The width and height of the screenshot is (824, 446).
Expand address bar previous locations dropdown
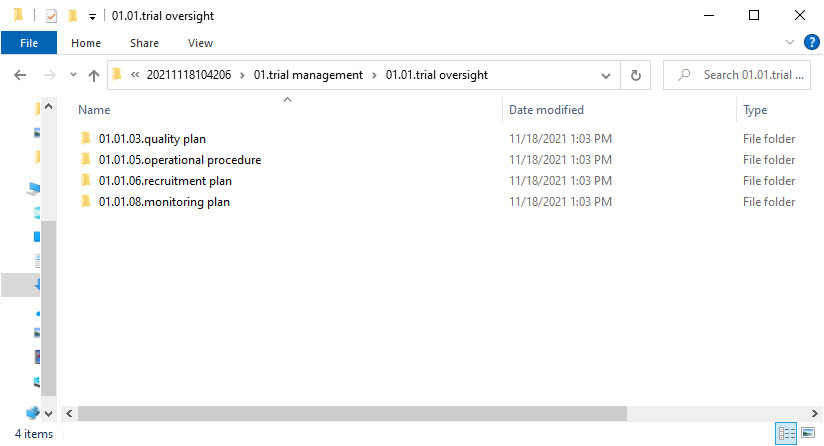tap(606, 75)
